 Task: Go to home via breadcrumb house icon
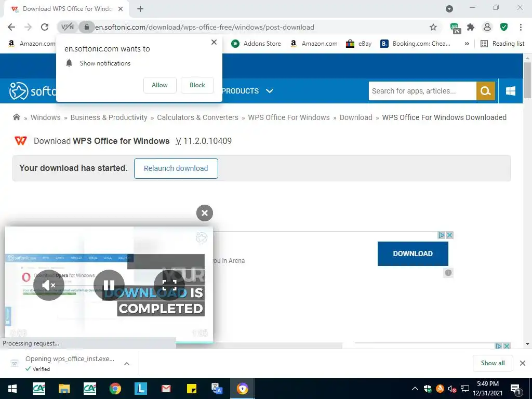[x=16, y=117]
